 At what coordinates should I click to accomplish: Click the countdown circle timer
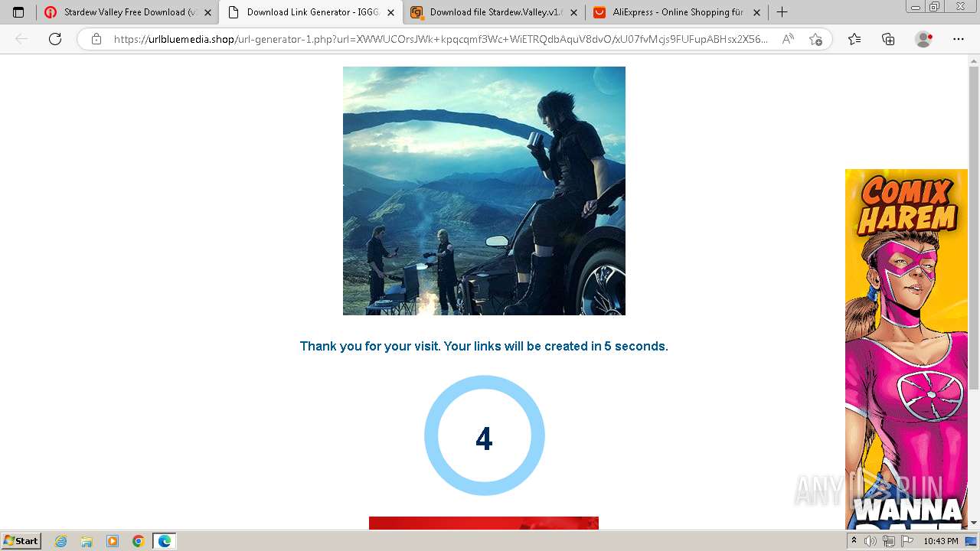[x=484, y=435]
